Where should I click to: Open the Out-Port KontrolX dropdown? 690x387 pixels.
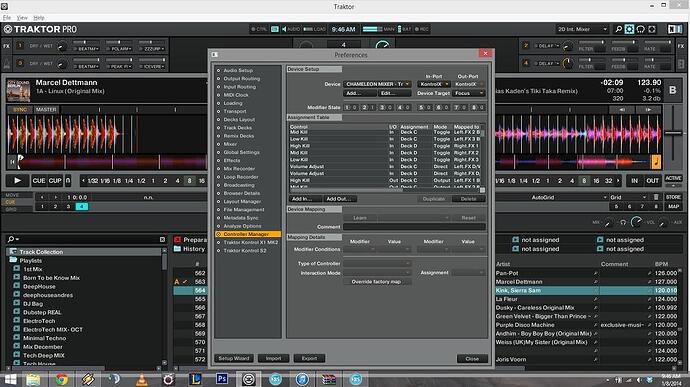coord(469,84)
